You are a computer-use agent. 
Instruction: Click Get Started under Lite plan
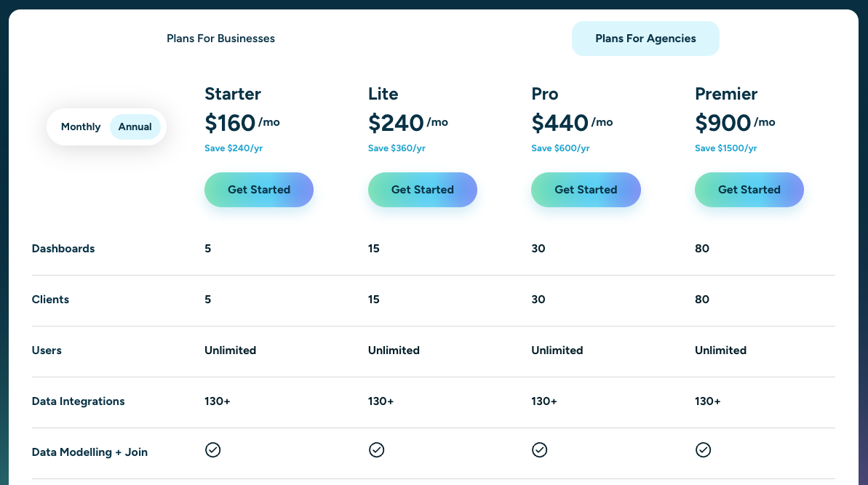click(x=422, y=189)
